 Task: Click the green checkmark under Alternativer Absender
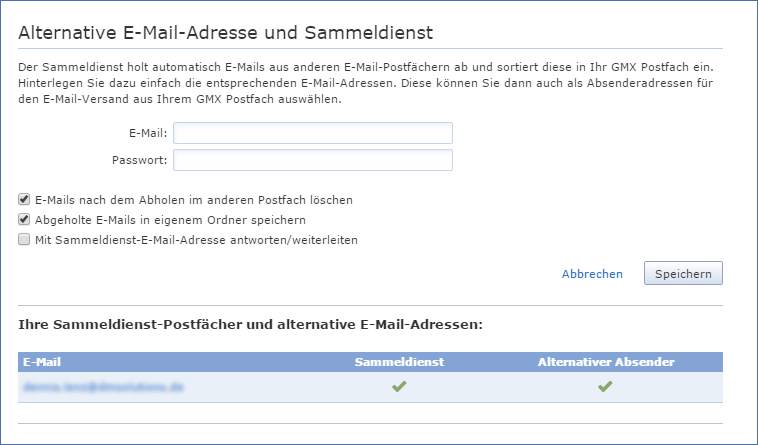pos(605,386)
